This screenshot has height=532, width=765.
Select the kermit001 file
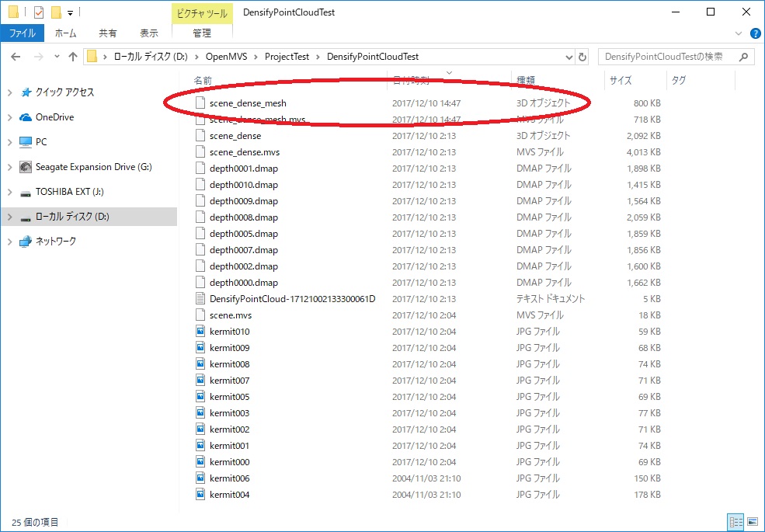[229, 446]
